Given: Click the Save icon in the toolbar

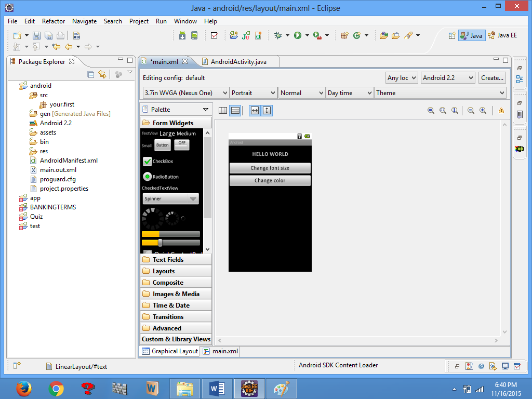Looking at the screenshot, I should click(36, 35).
